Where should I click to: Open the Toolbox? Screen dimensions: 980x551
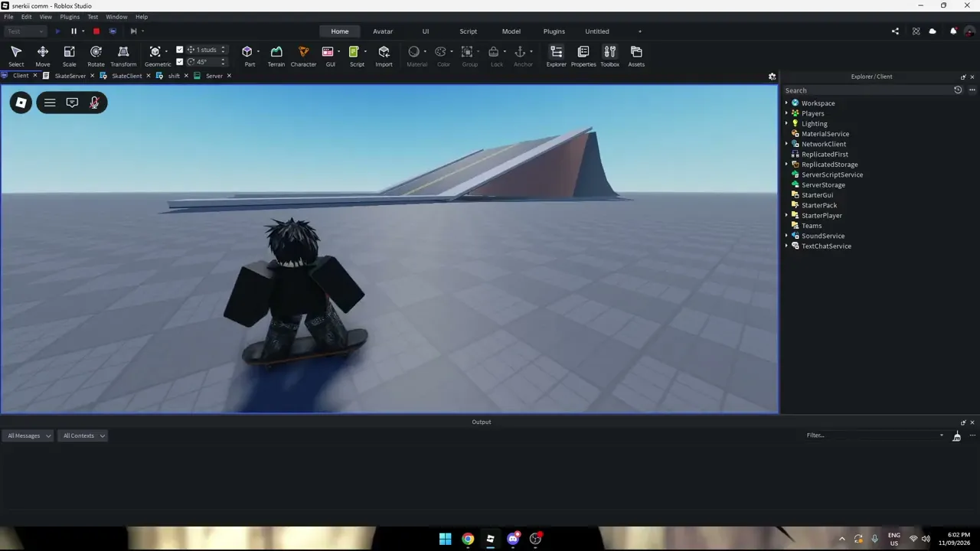point(609,55)
